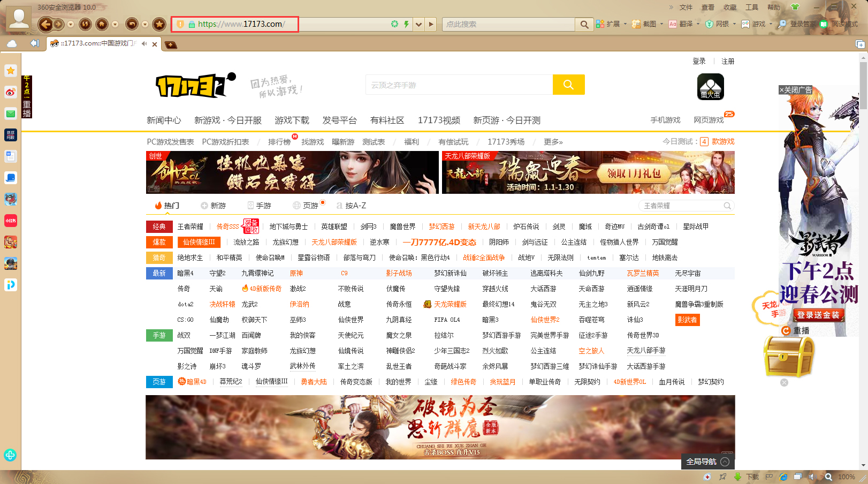The image size is (868, 484).
Task: Toggle the reading mode button
Action: [x=839, y=24]
